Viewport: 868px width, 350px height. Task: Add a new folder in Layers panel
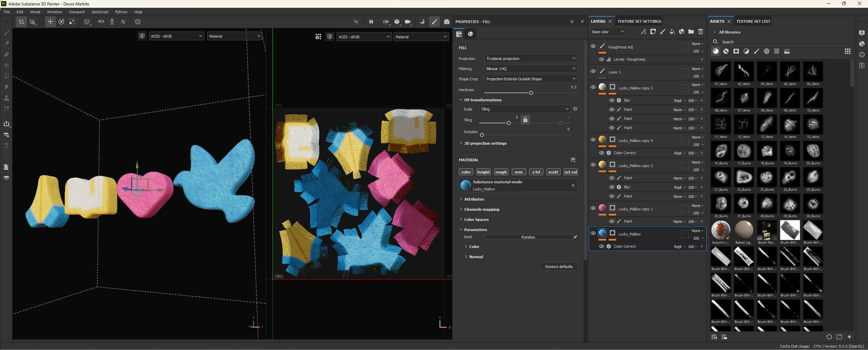point(691,32)
